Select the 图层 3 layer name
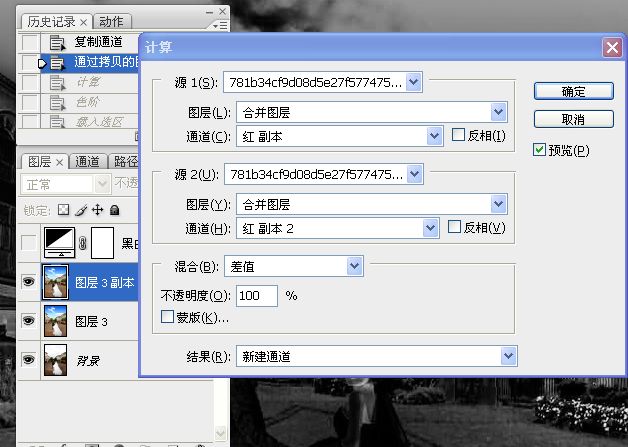Image resolution: width=628 pixels, height=447 pixels. tap(91, 321)
